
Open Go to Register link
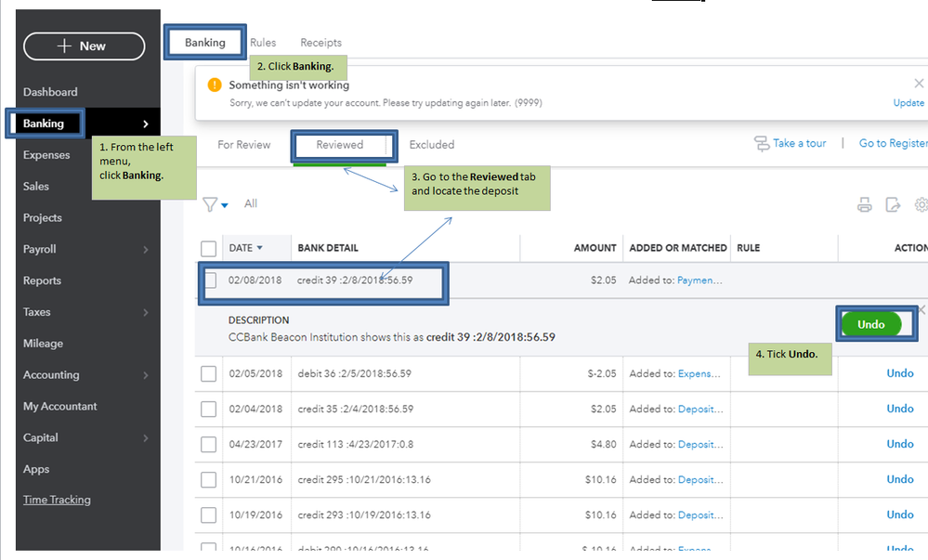point(893,143)
